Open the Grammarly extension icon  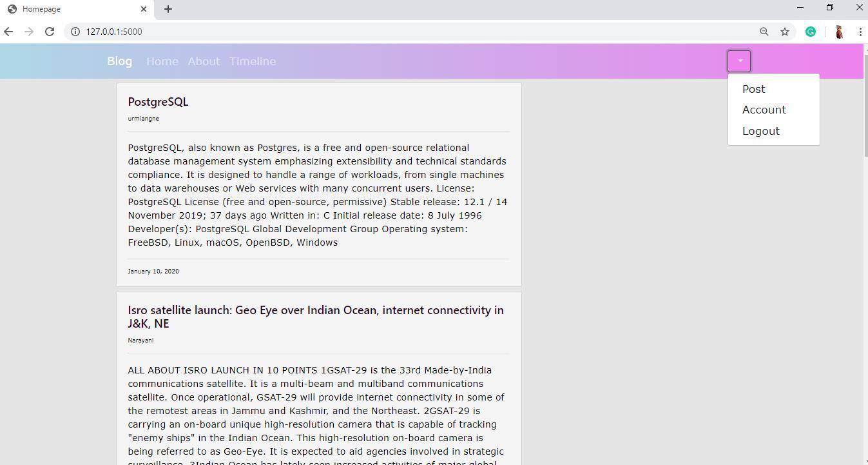811,32
